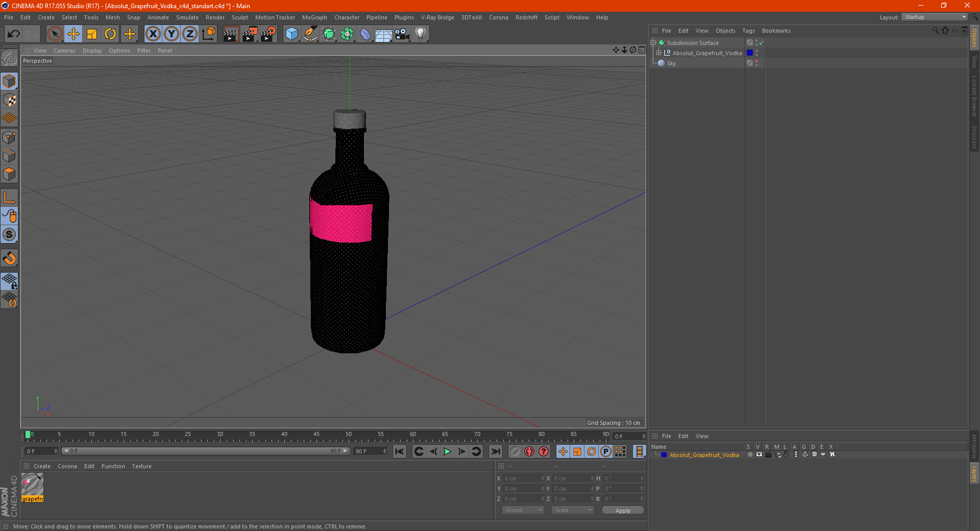Click the preview range slider bar
Image resolution: width=980 pixels, height=531 pixels.
[205, 451]
